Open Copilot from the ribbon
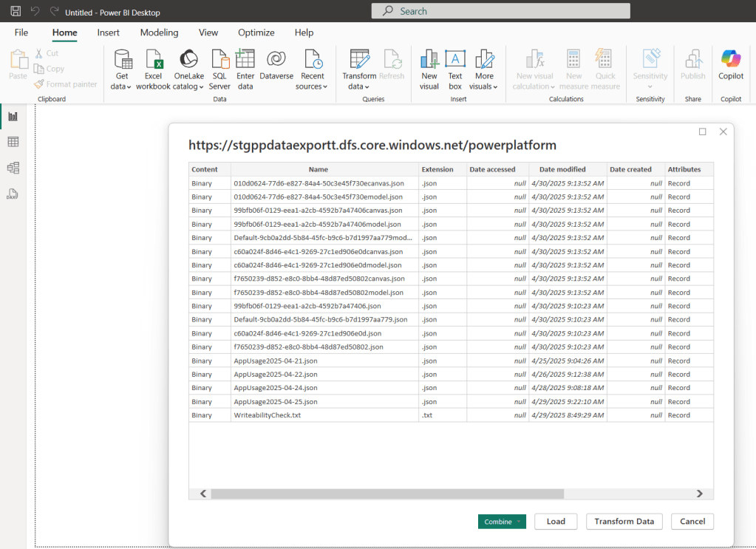Viewport: 756px width, 549px height. pyautogui.click(x=731, y=60)
